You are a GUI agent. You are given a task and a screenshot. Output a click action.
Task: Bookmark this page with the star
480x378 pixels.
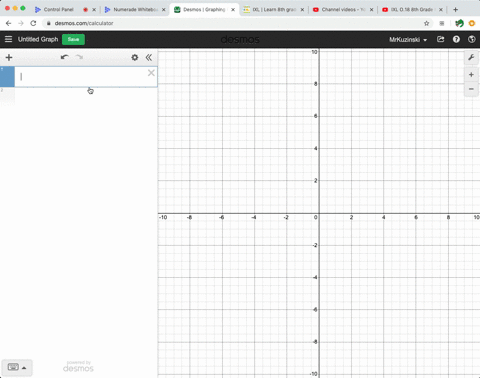pyautogui.click(x=426, y=23)
